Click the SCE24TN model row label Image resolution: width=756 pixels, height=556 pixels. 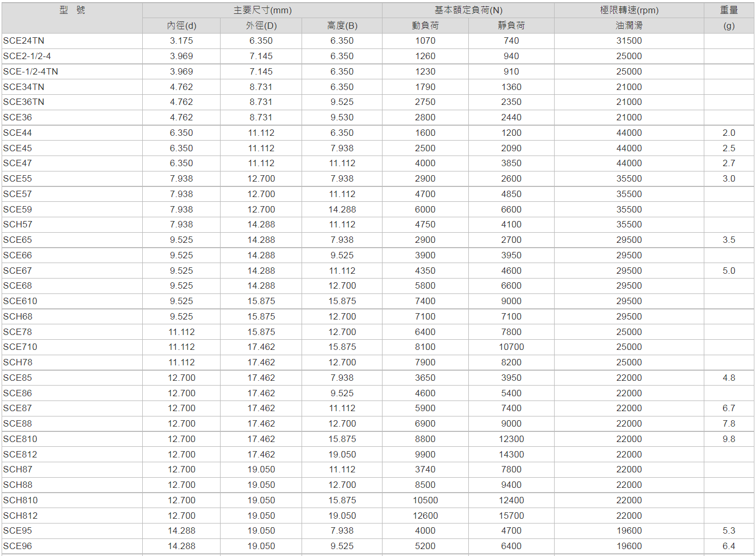24,41
